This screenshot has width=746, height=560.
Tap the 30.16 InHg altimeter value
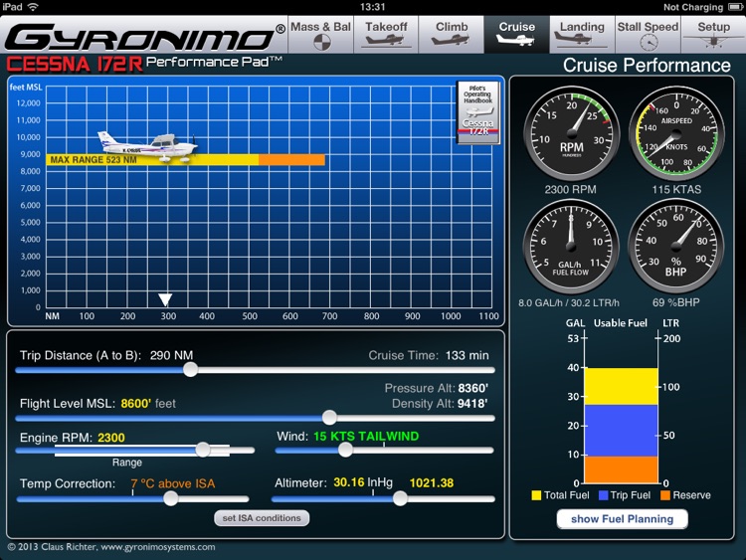click(x=363, y=482)
